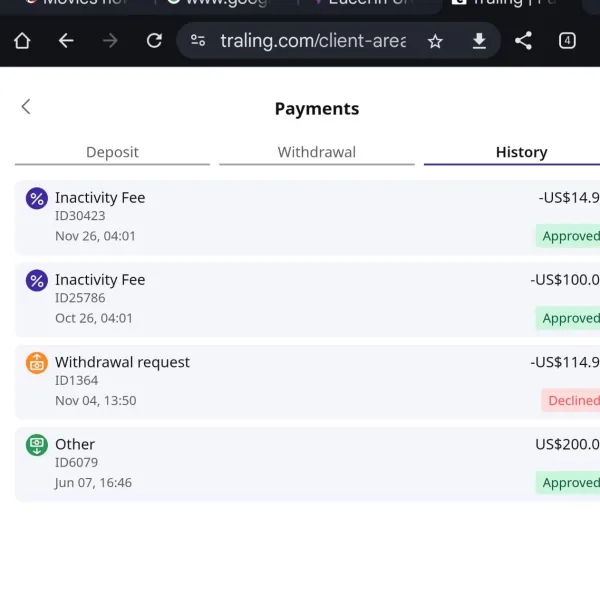Click the green Other deposit icon
The width and height of the screenshot is (600, 614).
(x=36, y=445)
